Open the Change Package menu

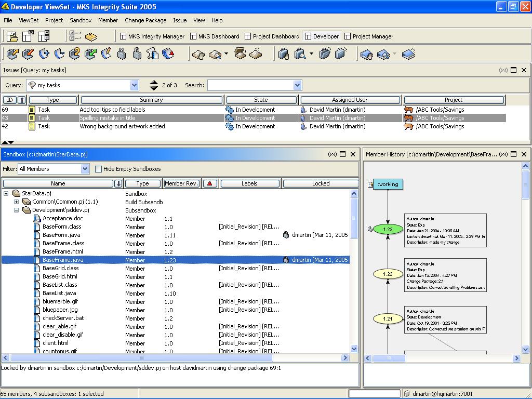click(x=145, y=20)
